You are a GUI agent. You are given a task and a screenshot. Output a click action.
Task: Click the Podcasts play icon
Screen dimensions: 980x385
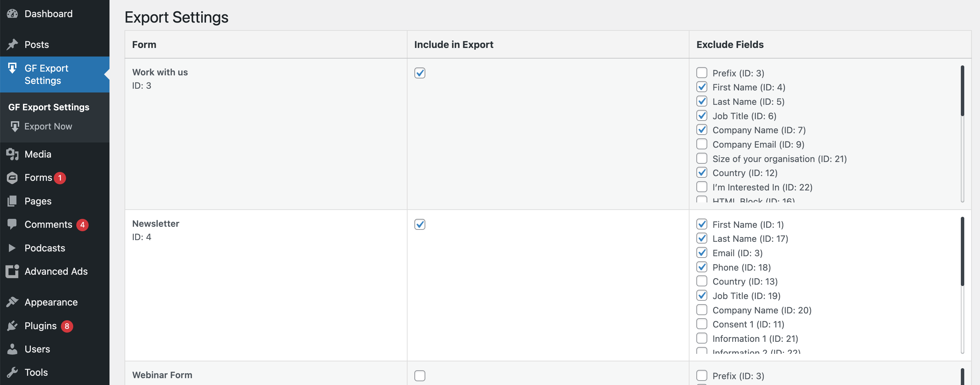12,248
